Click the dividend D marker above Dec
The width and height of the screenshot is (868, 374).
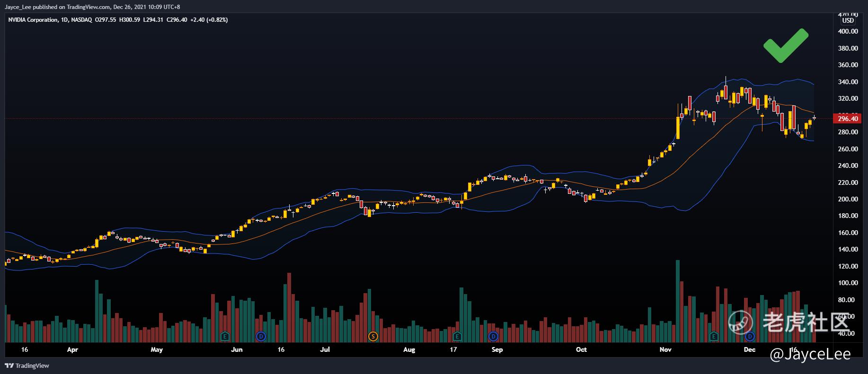tap(750, 337)
